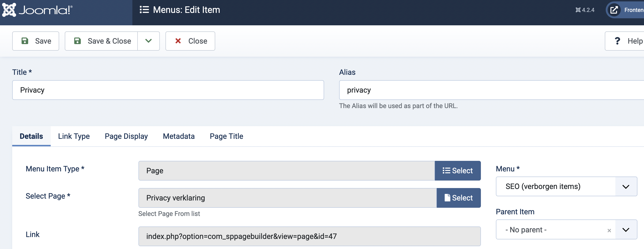Go to the Metadata tab
This screenshot has height=249, width=644.
[179, 136]
